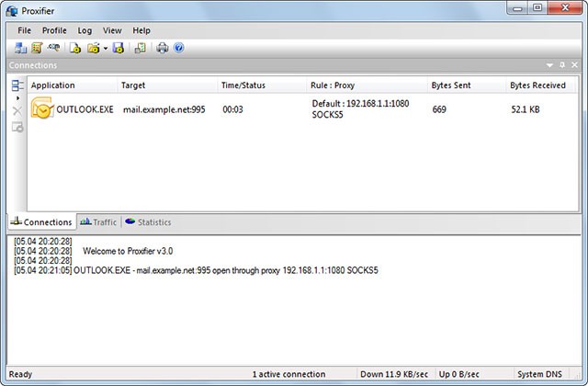The image size is (588, 386).
Task: Open the dropdown arrow beside the open profile icon
Action: 106,48
